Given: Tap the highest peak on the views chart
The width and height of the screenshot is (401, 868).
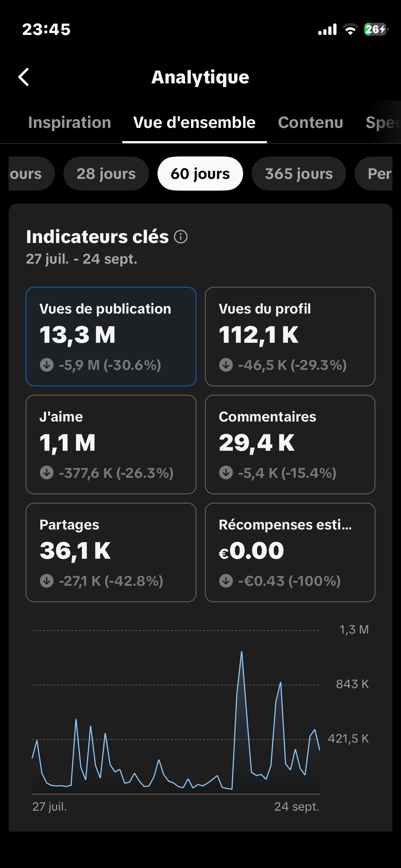Looking at the screenshot, I should pyautogui.click(x=242, y=652).
